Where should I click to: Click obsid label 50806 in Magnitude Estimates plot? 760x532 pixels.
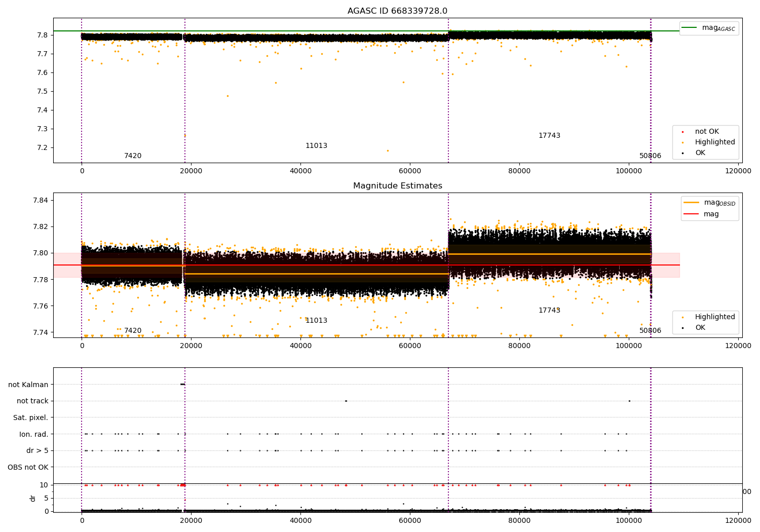[650, 331]
